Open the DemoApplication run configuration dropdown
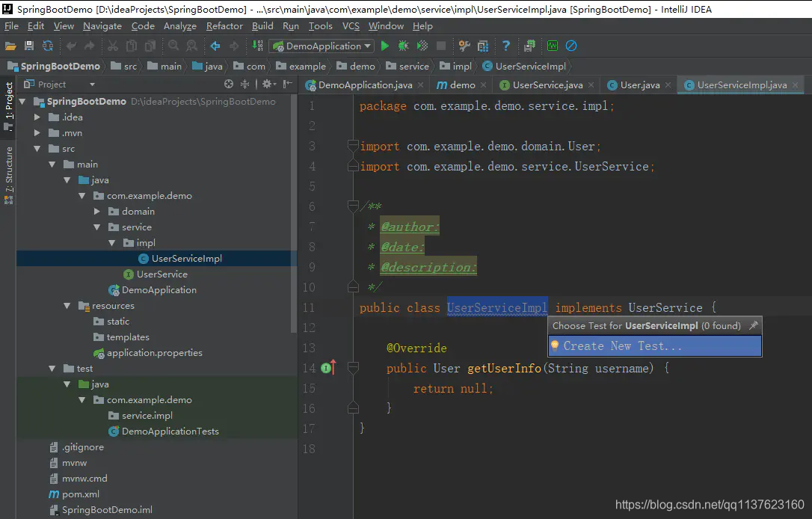The image size is (812, 519). (321, 46)
